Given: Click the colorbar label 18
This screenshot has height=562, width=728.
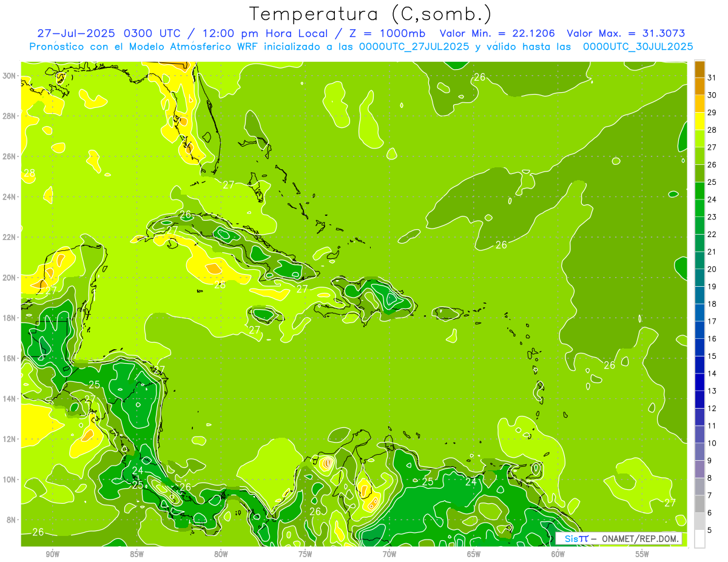Looking at the screenshot, I should coord(712,304).
